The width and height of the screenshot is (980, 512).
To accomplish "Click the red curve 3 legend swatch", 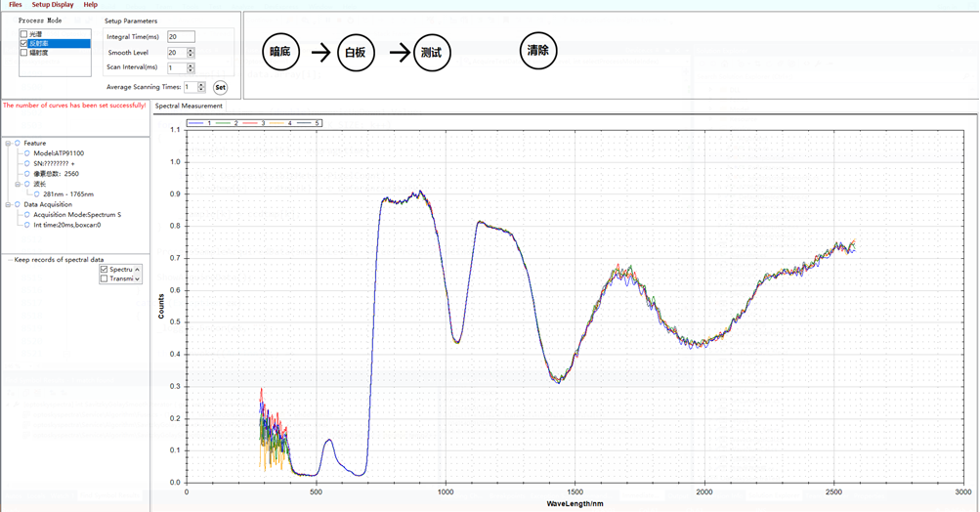I will (x=250, y=123).
